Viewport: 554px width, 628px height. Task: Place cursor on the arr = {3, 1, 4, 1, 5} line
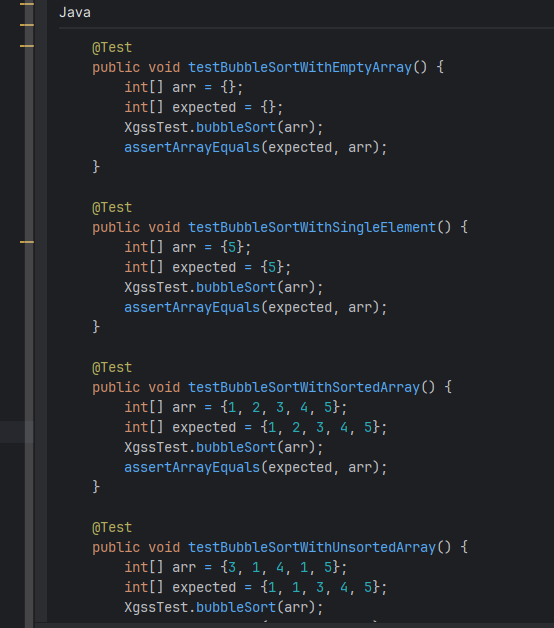click(236, 568)
